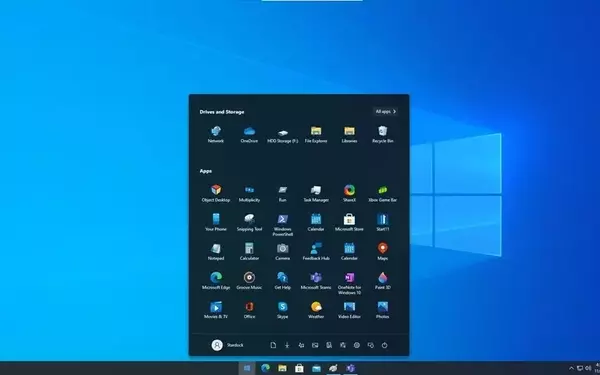
Task: Launch the Video Editor app
Action: [349, 310]
